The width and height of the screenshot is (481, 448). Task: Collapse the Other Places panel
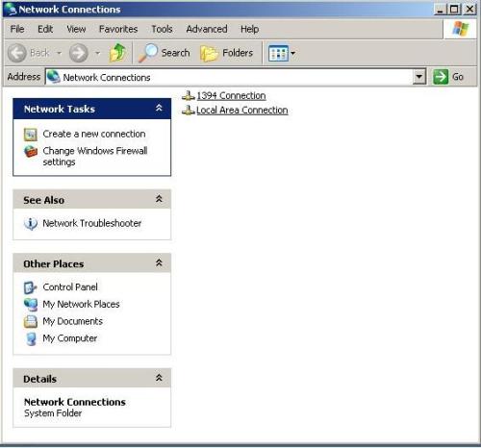pyautogui.click(x=159, y=263)
